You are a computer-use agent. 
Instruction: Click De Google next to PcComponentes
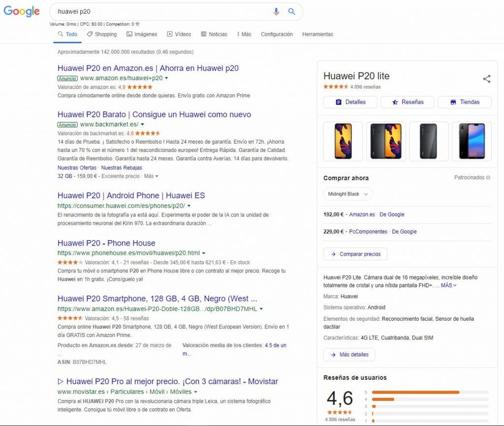(404, 232)
